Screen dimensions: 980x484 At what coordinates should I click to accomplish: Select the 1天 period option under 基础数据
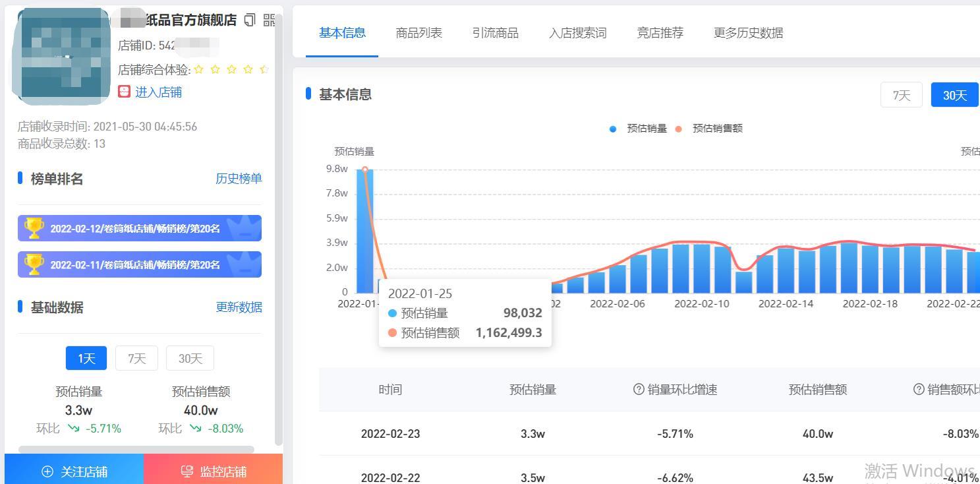86,358
